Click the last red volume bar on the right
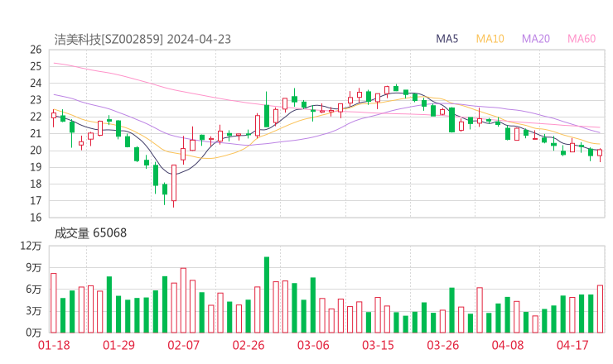 click(x=600, y=309)
